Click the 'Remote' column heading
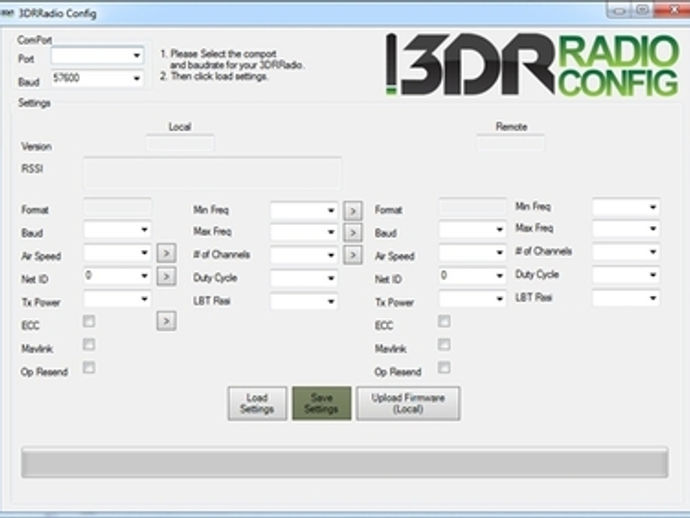Viewport: 690px width, 518px height. pyautogui.click(x=511, y=127)
